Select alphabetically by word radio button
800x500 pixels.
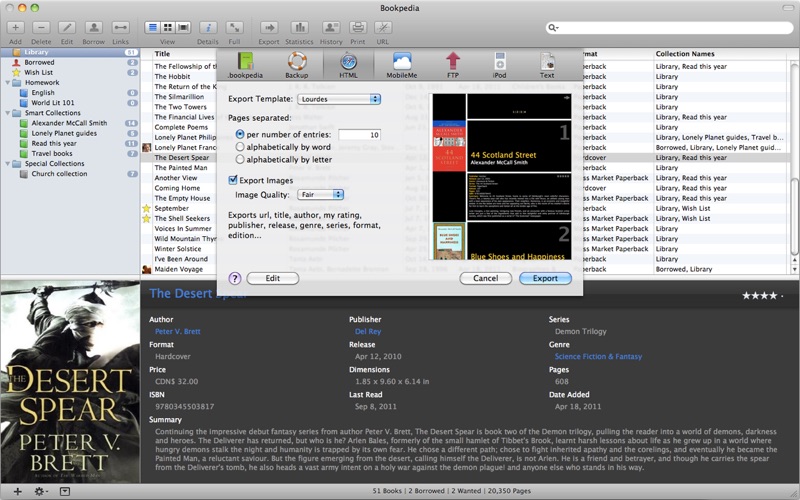point(240,147)
